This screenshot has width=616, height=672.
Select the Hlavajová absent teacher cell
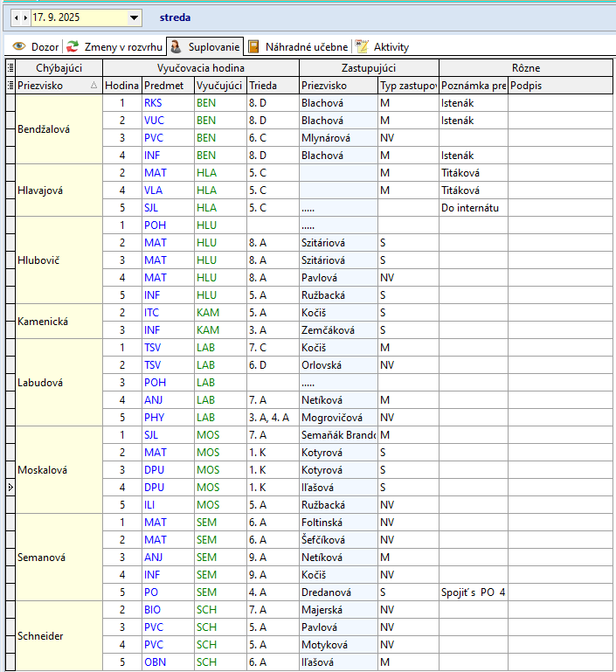pos(59,191)
